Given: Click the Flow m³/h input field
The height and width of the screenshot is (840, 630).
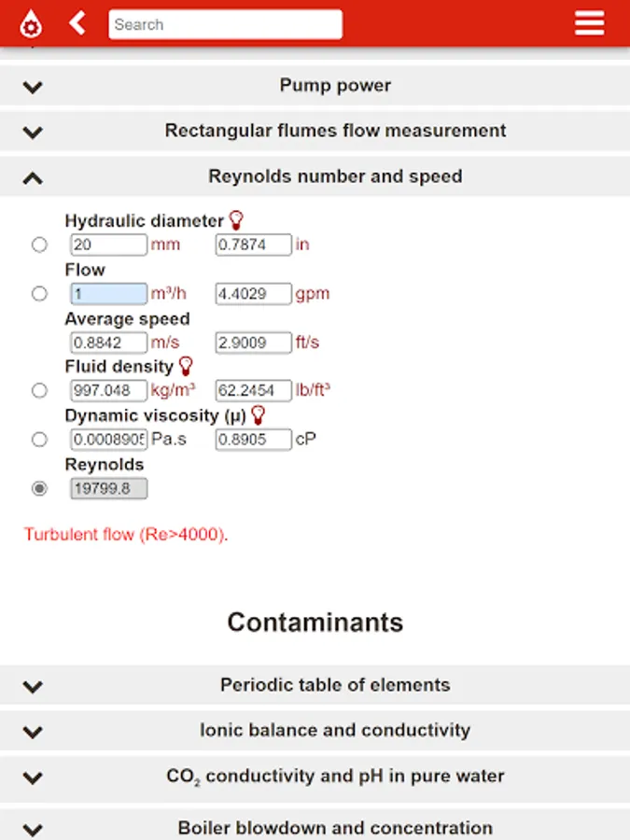Looking at the screenshot, I should 108,294.
